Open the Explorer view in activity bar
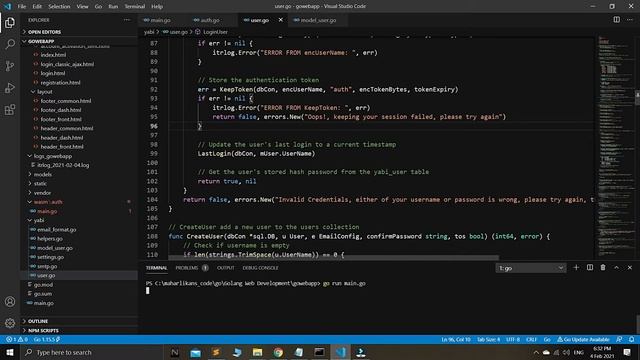 (10, 22)
